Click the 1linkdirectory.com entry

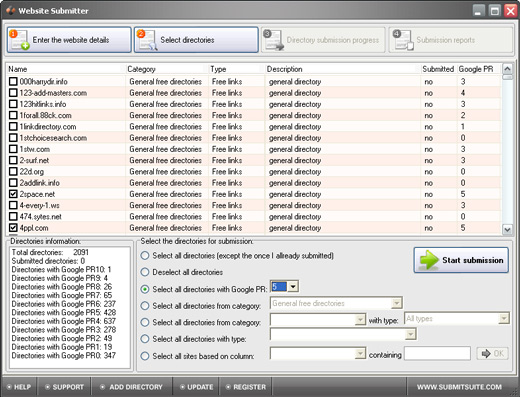click(x=48, y=127)
